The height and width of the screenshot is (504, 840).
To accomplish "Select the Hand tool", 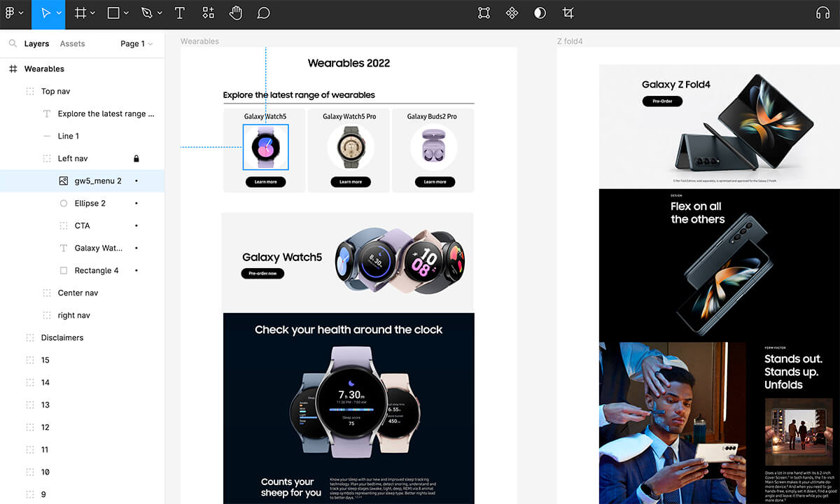I will pyautogui.click(x=236, y=13).
